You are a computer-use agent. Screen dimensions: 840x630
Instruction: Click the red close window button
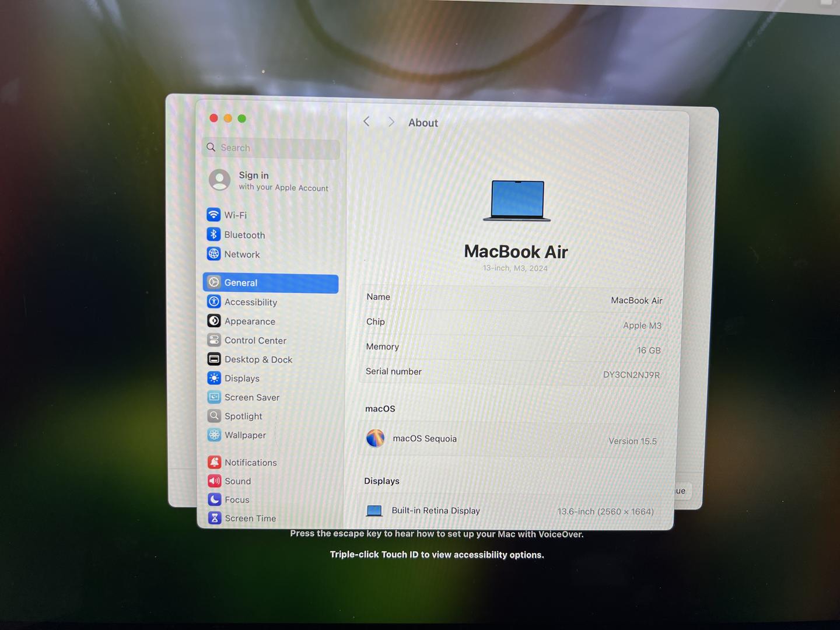(213, 118)
